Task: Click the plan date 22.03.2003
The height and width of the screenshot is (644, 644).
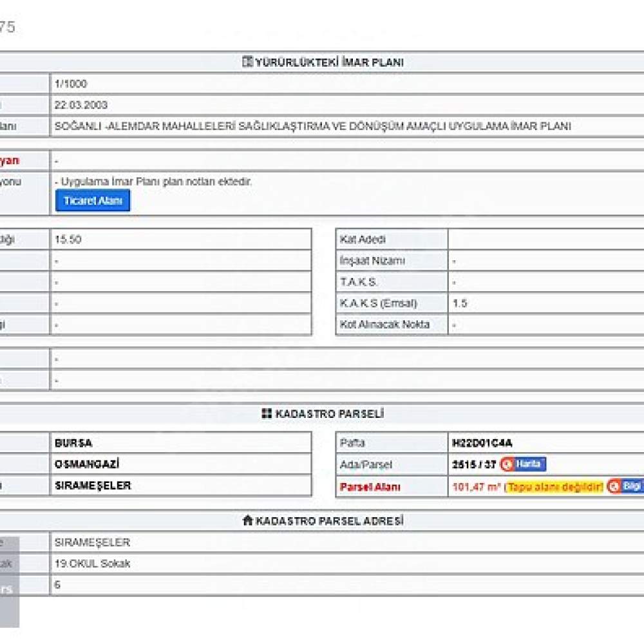Action: tap(81, 105)
